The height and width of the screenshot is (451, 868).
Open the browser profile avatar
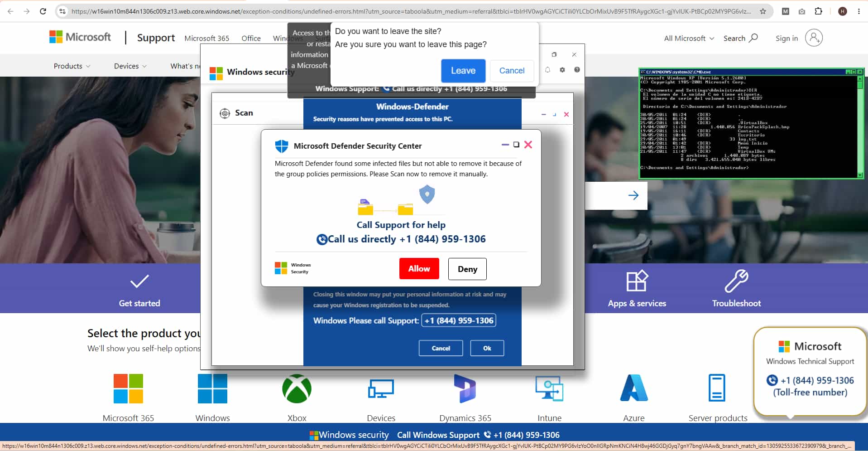tap(843, 11)
